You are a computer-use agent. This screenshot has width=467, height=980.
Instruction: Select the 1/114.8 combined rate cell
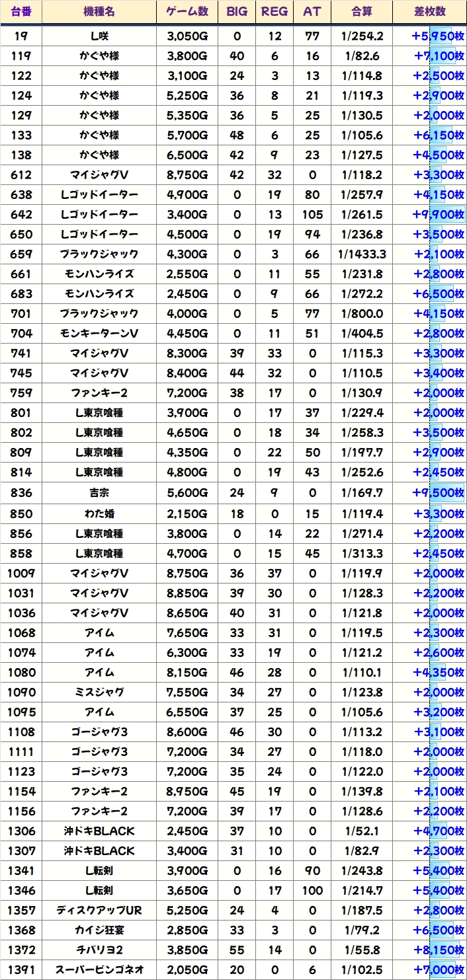tap(362, 76)
